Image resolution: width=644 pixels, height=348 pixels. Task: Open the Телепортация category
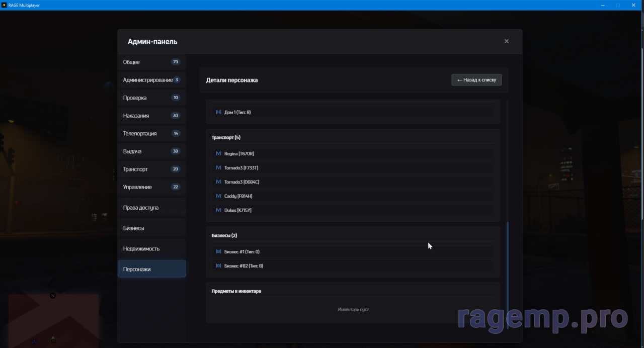click(x=151, y=134)
